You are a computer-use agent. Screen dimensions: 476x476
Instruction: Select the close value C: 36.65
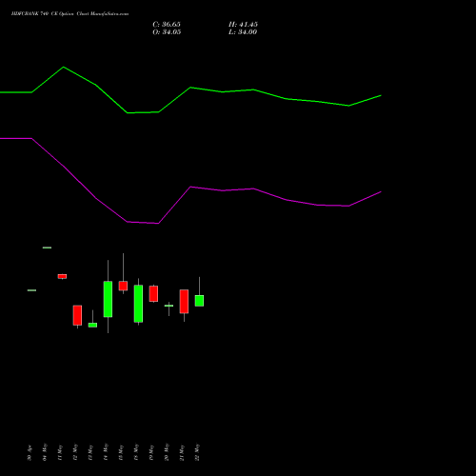coord(167,25)
